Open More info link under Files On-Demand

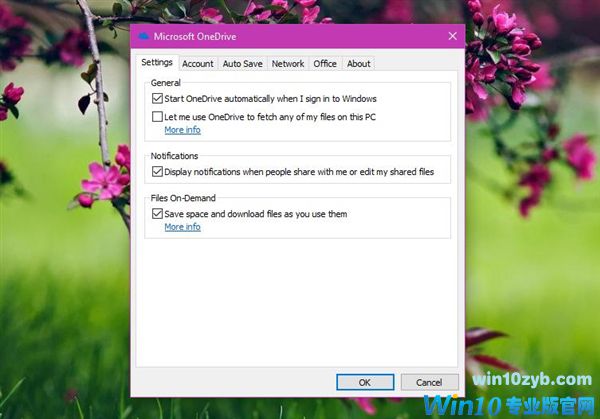(x=183, y=227)
